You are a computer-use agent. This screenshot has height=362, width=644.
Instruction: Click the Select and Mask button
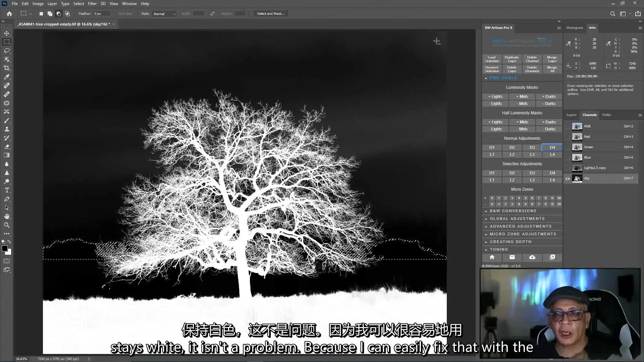[270, 14]
